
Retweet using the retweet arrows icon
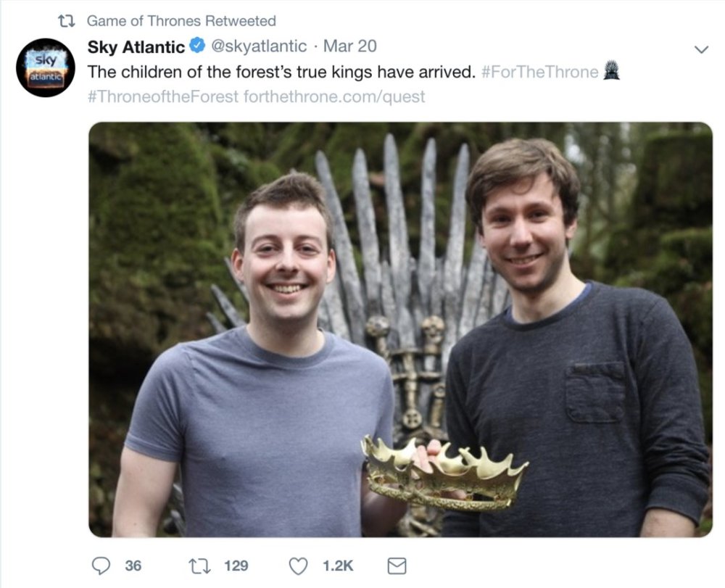[x=200, y=566]
